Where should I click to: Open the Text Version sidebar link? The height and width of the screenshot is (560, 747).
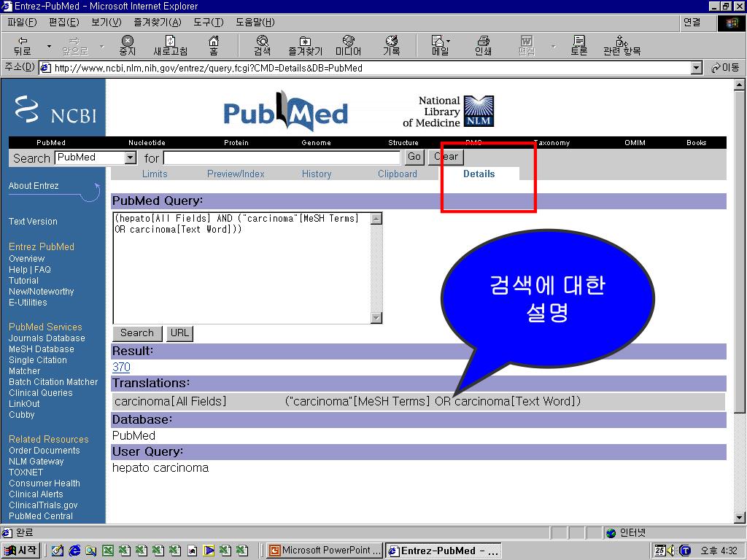[33, 222]
